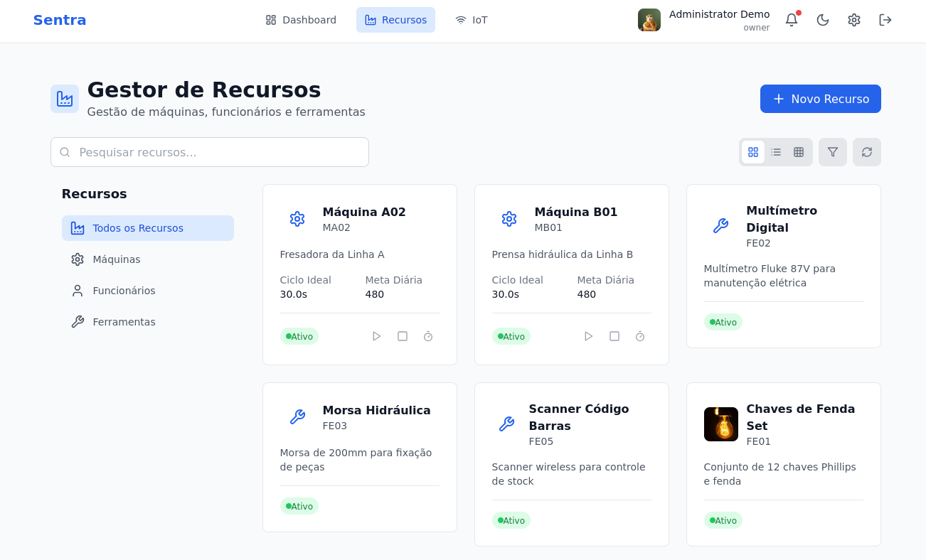
Task: Switch to table view layout
Action: [799, 152]
